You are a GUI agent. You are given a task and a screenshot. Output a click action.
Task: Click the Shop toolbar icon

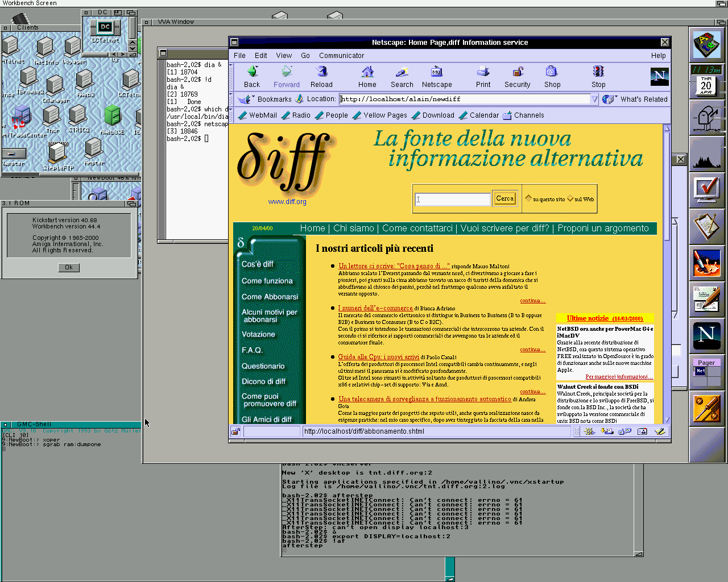pos(552,72)
